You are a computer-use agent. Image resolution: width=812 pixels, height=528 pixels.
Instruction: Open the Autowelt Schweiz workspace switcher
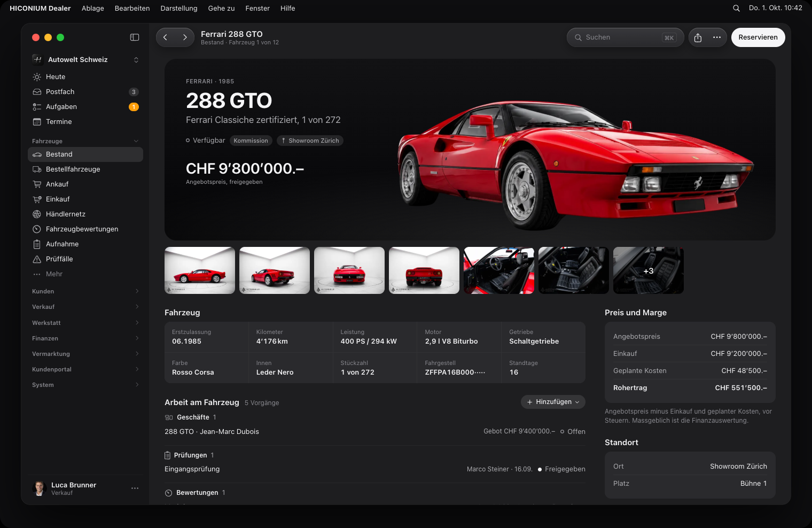click(85, 60)
